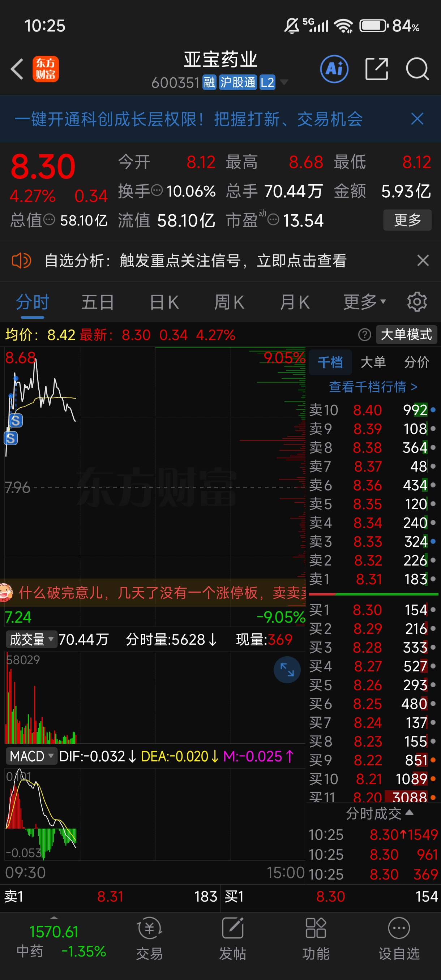Select the 买10 8.21 order row
Screen dimensions: 441x980
(373, 779)
